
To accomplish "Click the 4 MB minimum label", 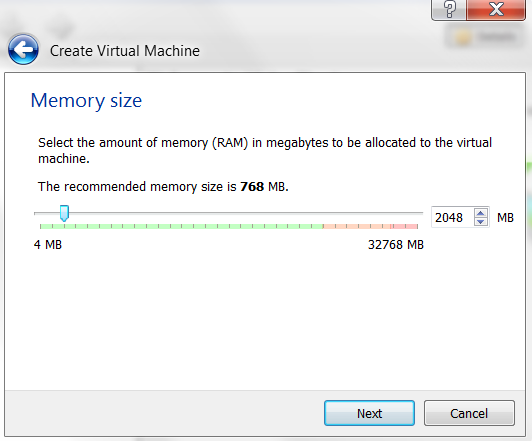I will pyautogui.click(x=48, y=245).
